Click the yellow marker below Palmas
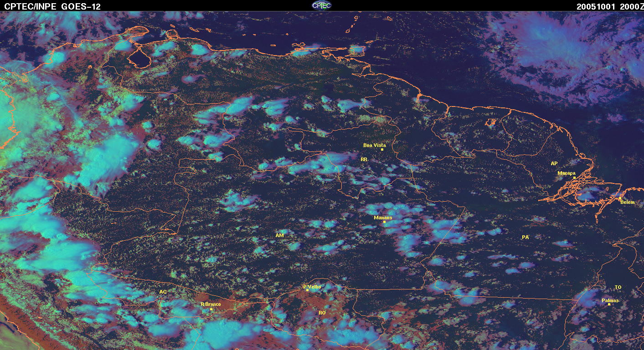 pyautogui.click(x=609, y=304)
